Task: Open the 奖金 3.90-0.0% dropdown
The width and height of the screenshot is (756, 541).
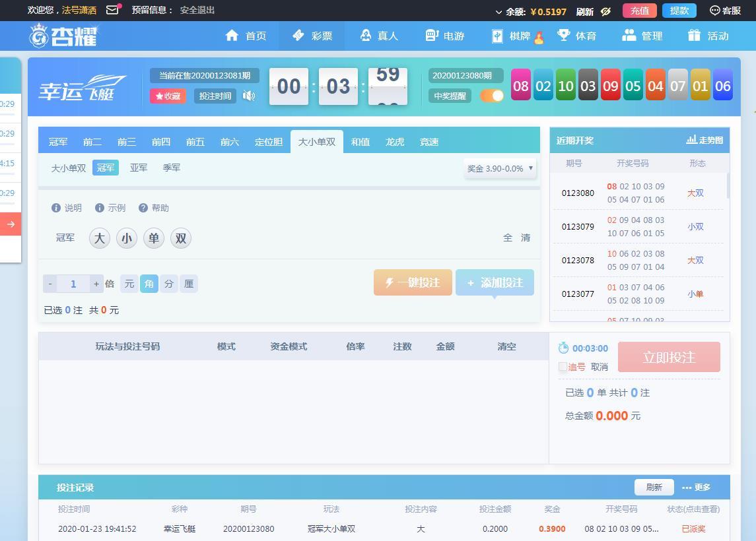Action: click(500, 168)
